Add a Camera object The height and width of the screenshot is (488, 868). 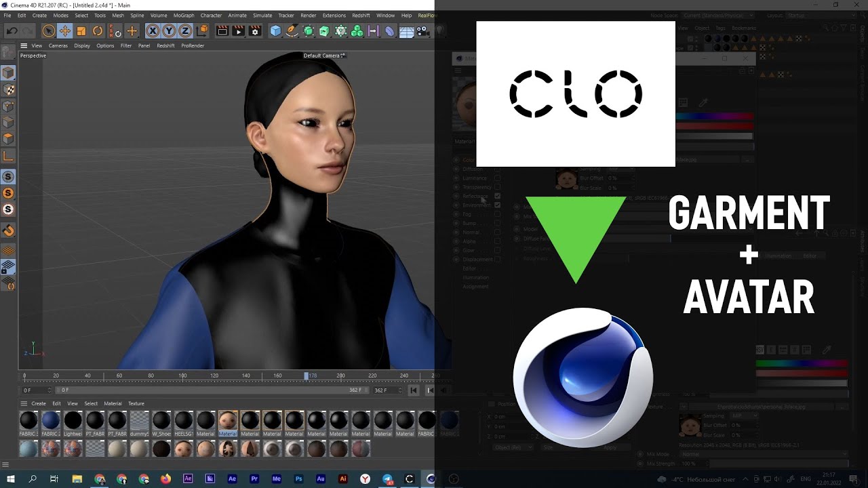click(423, 30)
